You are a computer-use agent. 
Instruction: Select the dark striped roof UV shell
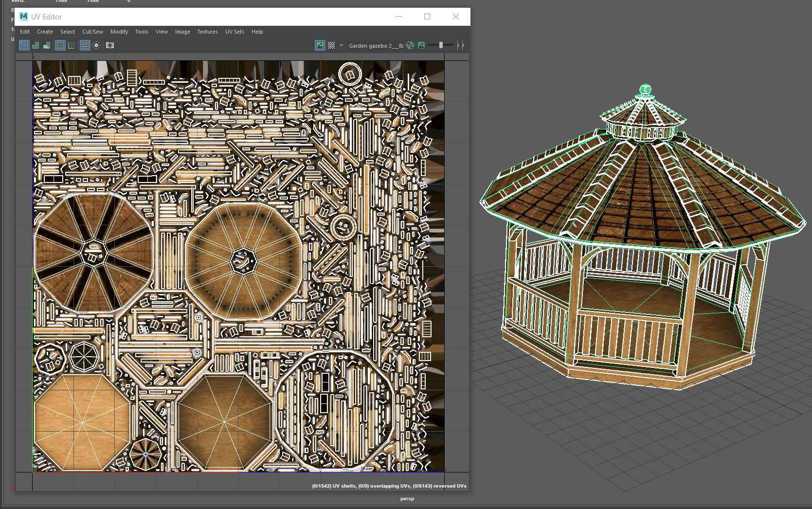pyautogui.click(x=93, y=253)
